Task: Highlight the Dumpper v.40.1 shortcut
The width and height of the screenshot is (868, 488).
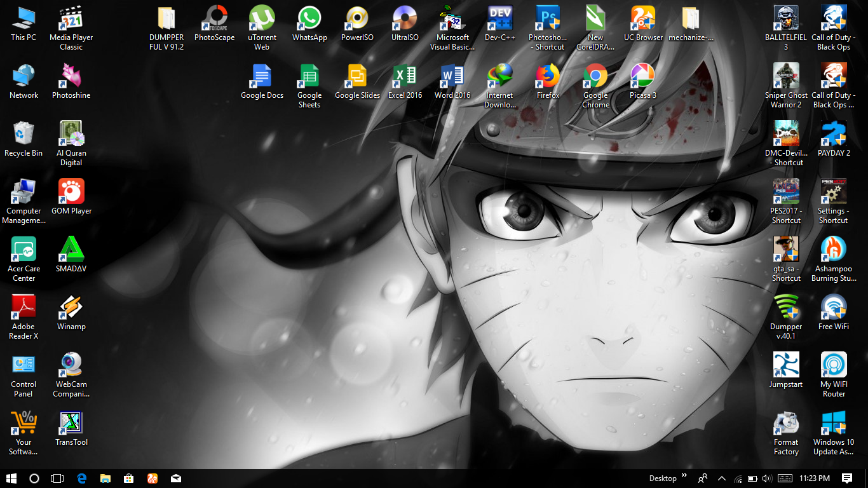Action: tap(786, 308)
